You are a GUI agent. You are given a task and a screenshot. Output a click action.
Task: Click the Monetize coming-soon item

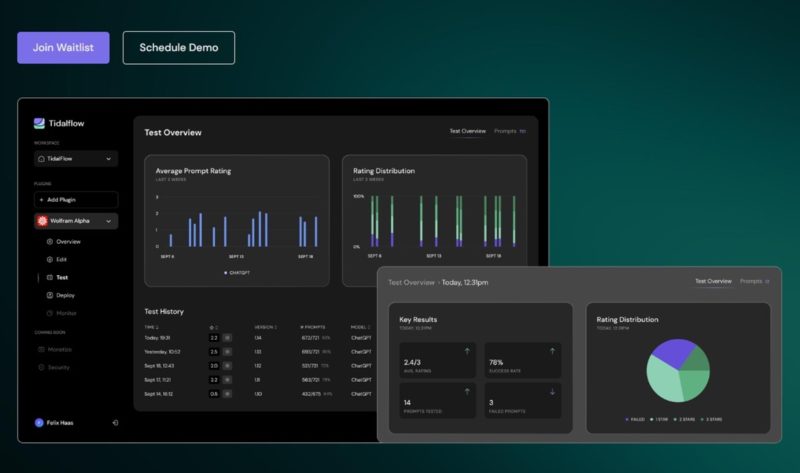(x=55, y=350)
